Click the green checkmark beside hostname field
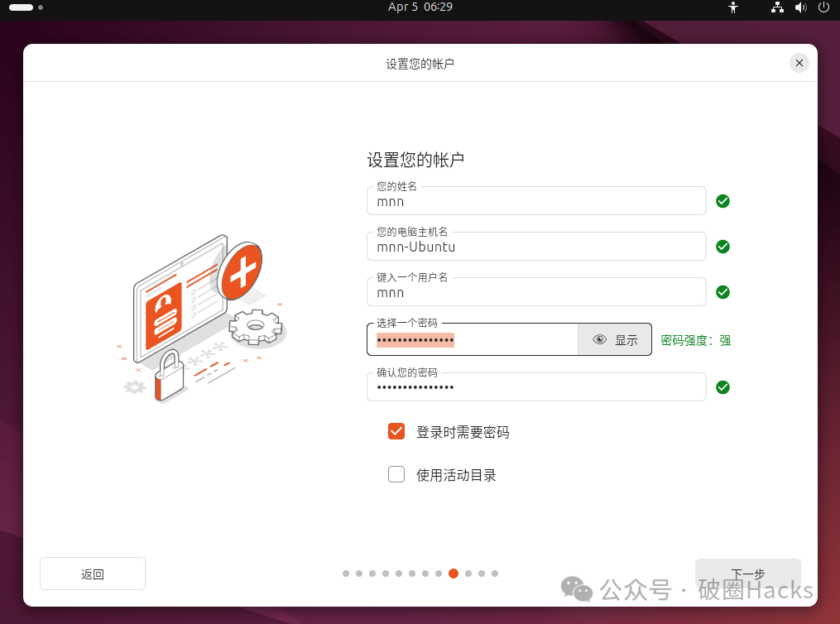The width and height of the screenshot is (840, 624). [722, 247]
